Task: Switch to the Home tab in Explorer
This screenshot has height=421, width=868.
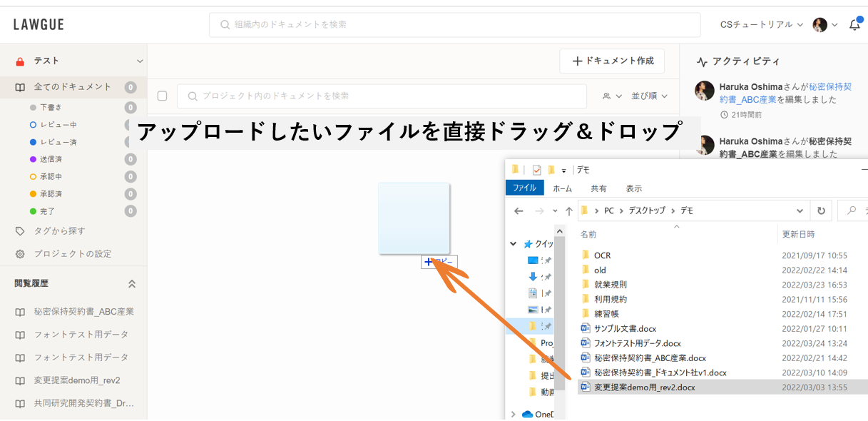Action: 562,188
